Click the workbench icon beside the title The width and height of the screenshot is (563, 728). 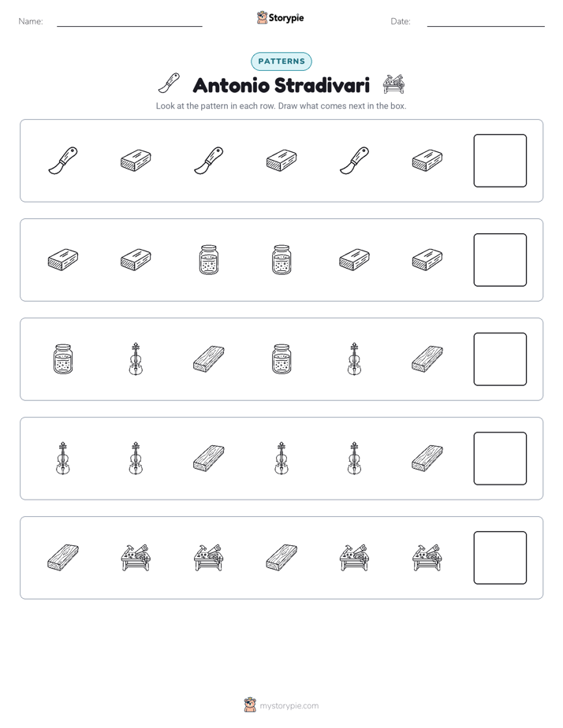[393, 84]
